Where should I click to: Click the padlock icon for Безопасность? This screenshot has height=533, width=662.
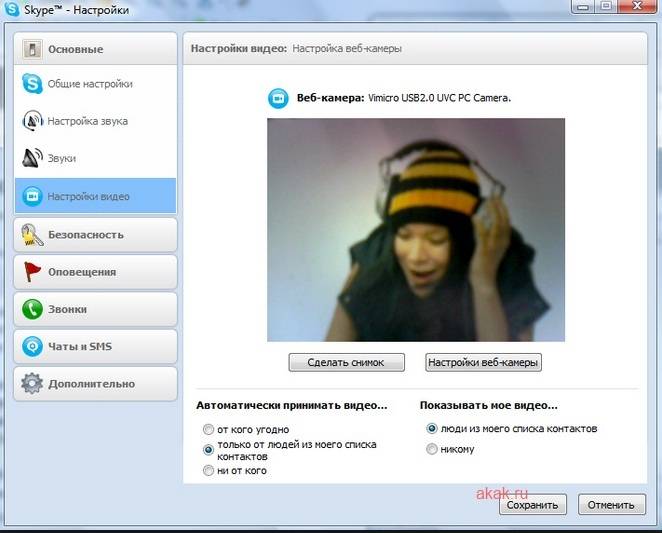(32, 235)
